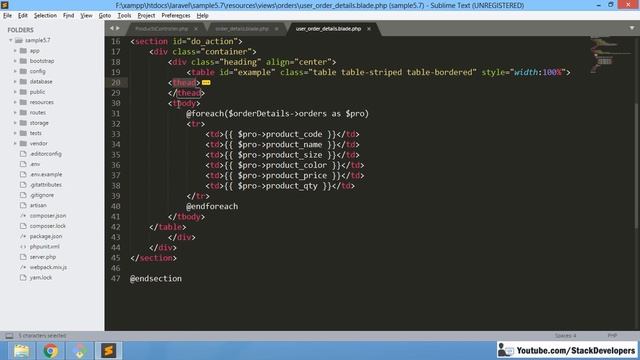Open the Preferences menu
Screen dimensions: 640x360
[x=176, y=16]
